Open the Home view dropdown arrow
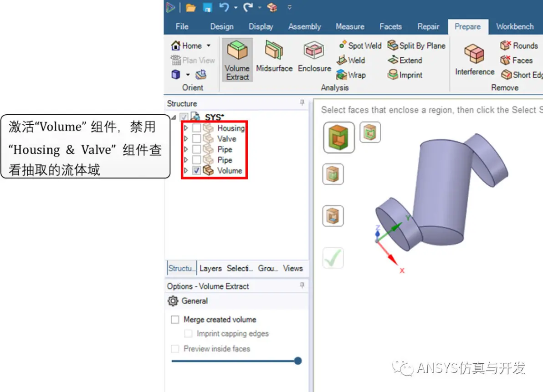 209,46
